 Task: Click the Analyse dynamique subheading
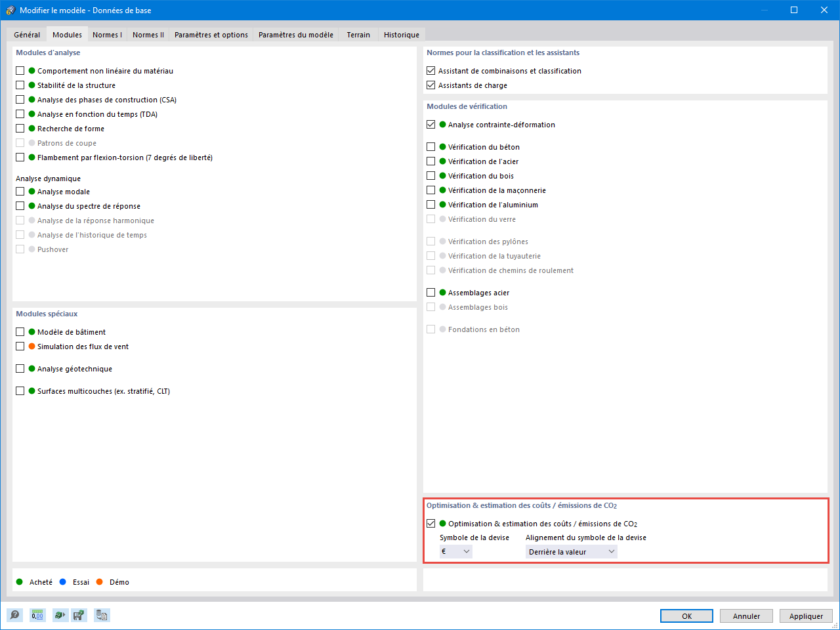click(48, 178)
